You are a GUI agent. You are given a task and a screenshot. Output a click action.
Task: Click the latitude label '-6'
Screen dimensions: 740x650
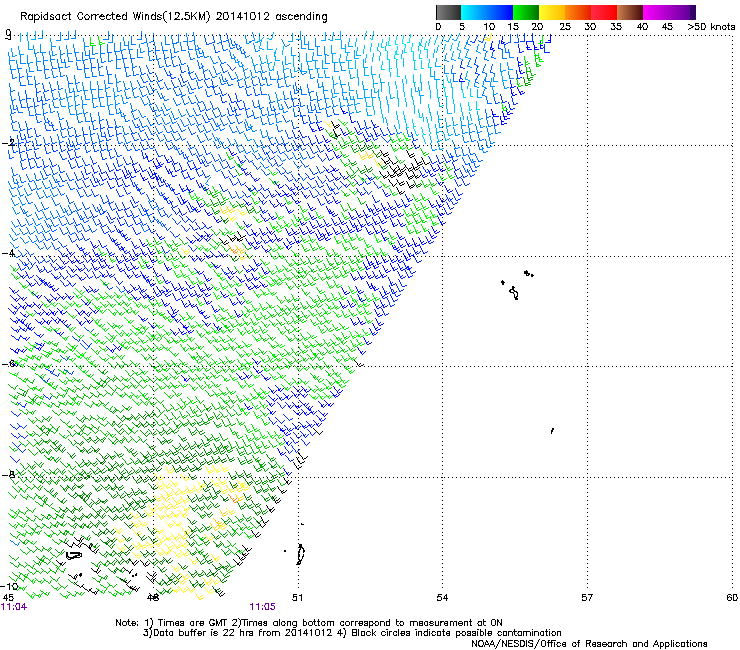click(x=8, y=364)
